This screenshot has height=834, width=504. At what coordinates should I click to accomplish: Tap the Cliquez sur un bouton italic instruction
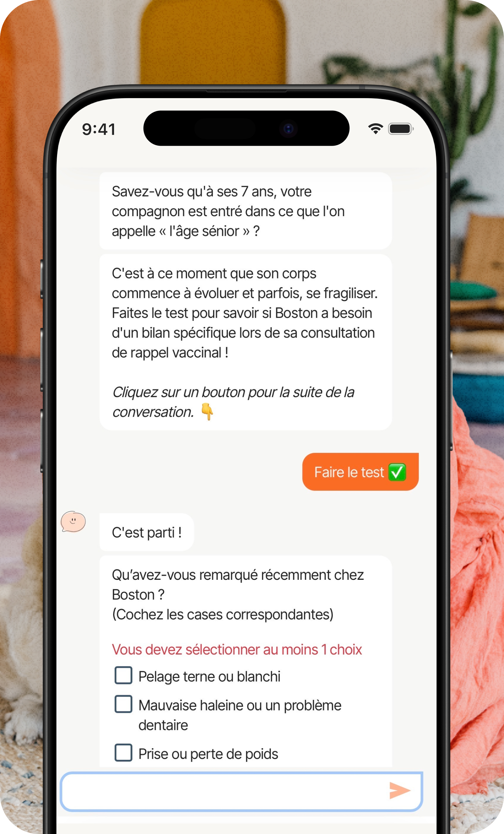[233, 402]
